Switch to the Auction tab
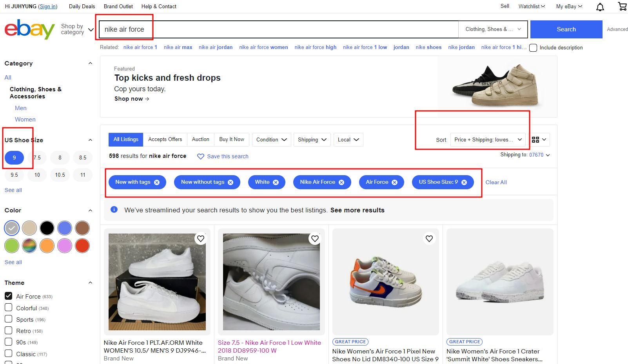Screen dimensions: 628x364 201,139
